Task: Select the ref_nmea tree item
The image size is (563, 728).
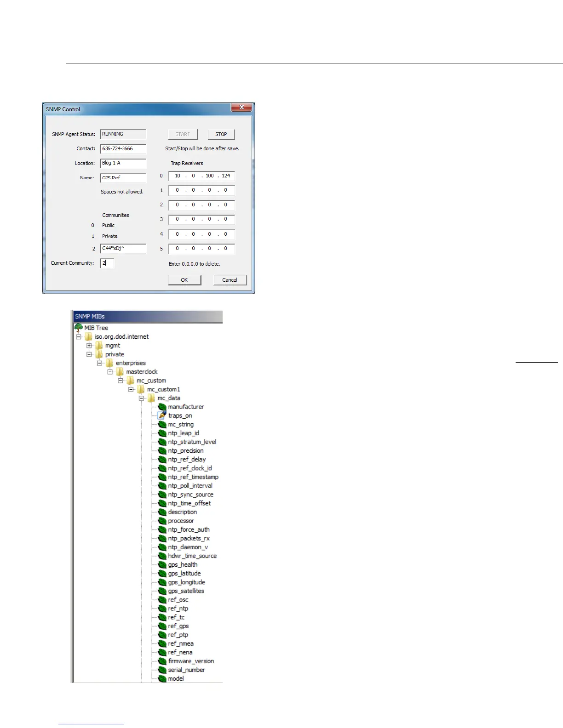Action: pos(181,643)
